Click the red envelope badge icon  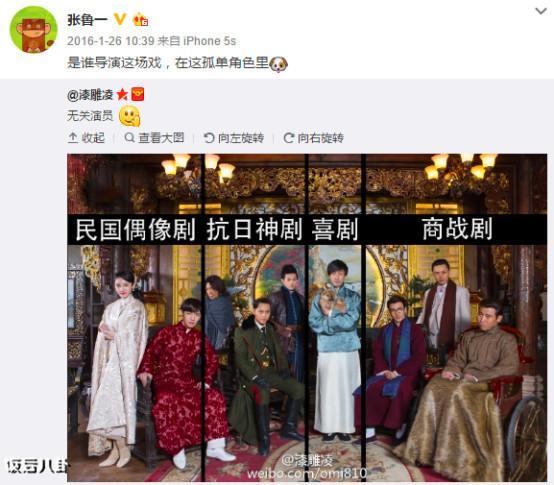138,94
